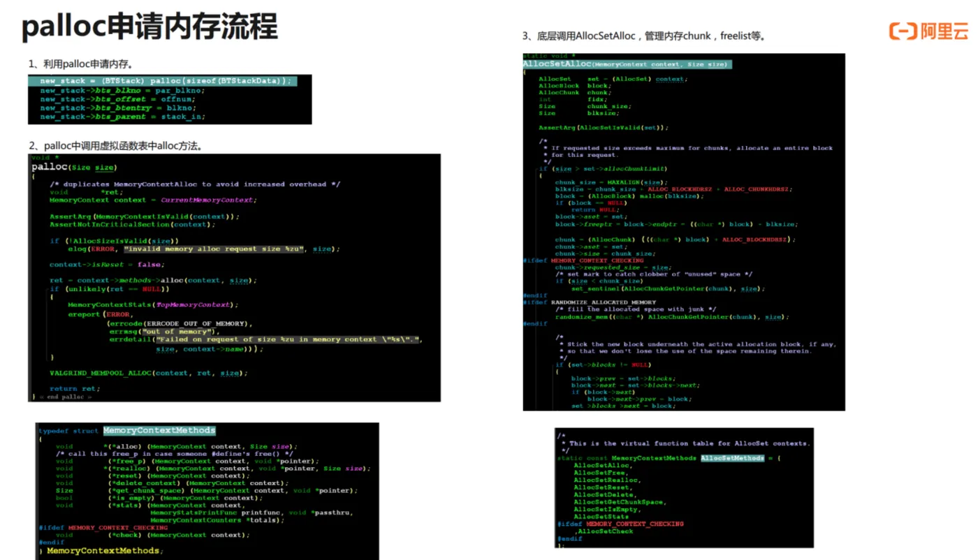The width and height of the screenshot is (978, 560).
Task: Click the line "new_stack->bts_blkno = par_blkno;"
Action: 122,90
